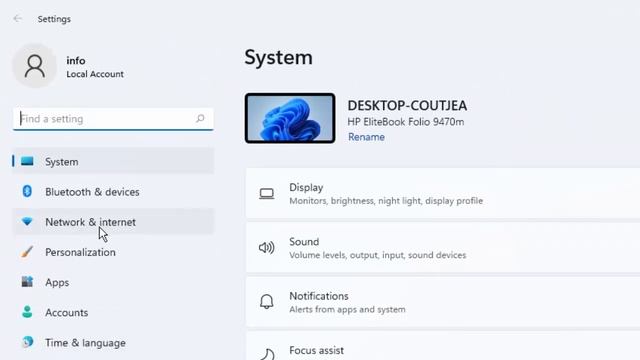Click the System monitor icon in sidebar
Viewport: 640px width, 360px height.
[27, 161]
